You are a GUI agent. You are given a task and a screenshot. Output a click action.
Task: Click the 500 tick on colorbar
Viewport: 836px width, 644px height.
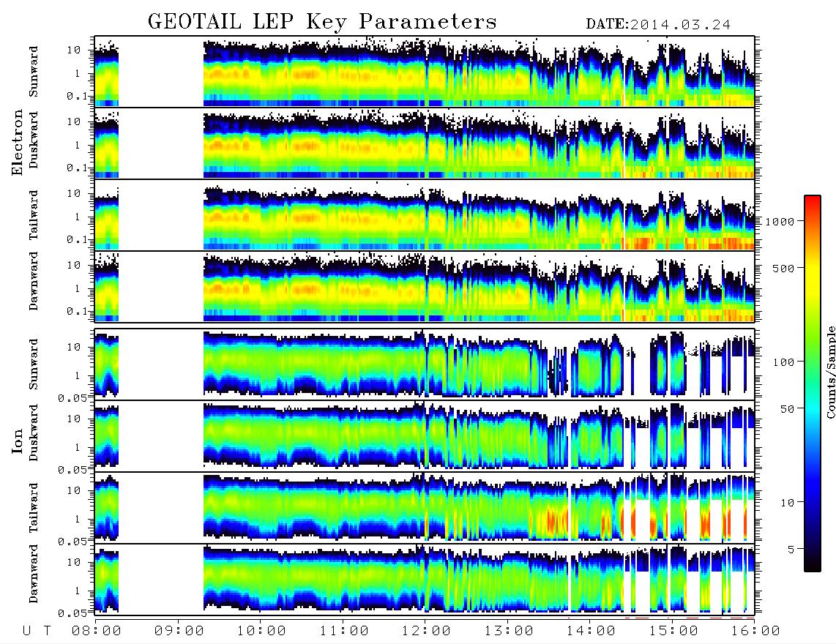783,268
